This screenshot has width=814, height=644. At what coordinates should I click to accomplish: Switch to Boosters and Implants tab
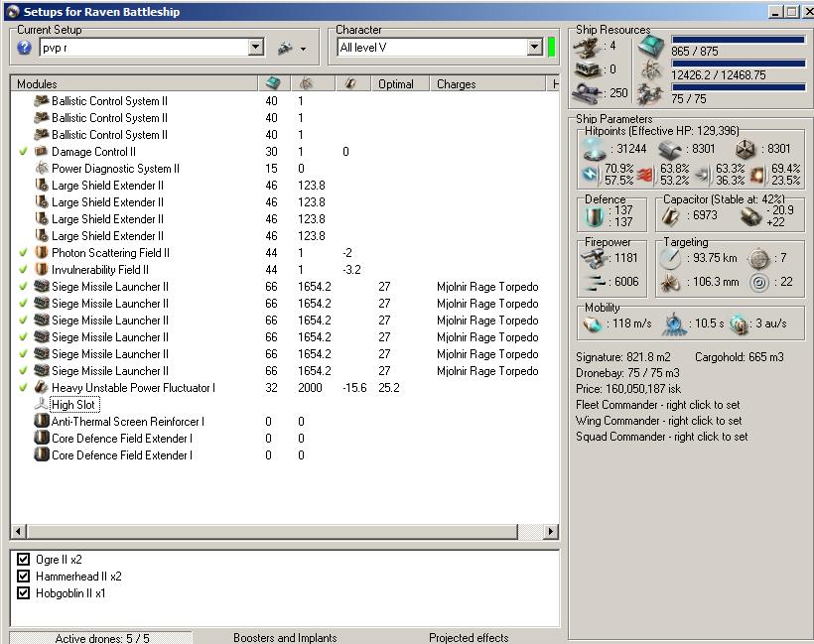coord(285,637)
